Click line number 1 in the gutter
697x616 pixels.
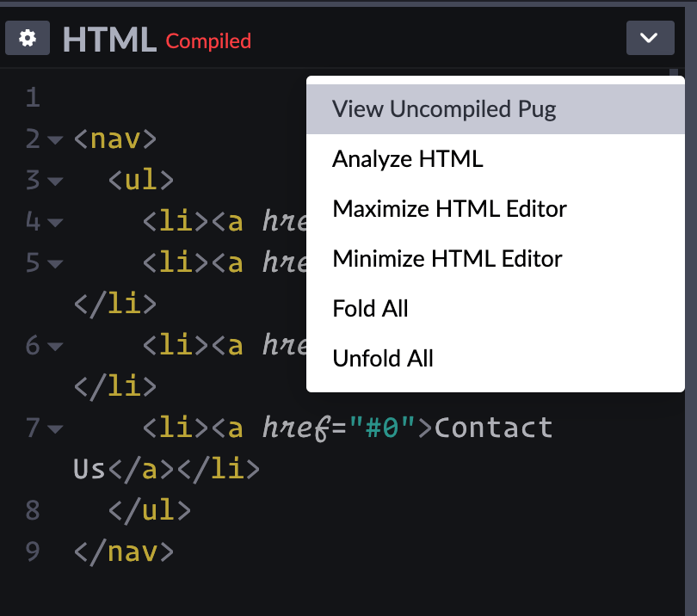pyautogui.click(x=33, y=97)
